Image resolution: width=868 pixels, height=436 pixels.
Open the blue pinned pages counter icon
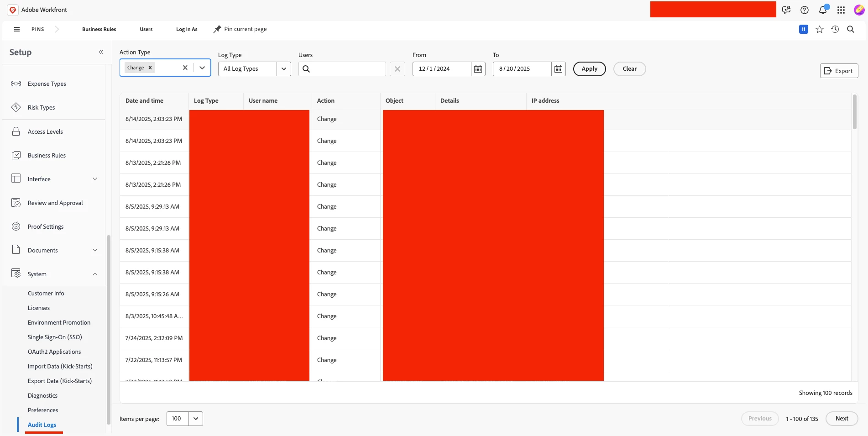(804, 29)
